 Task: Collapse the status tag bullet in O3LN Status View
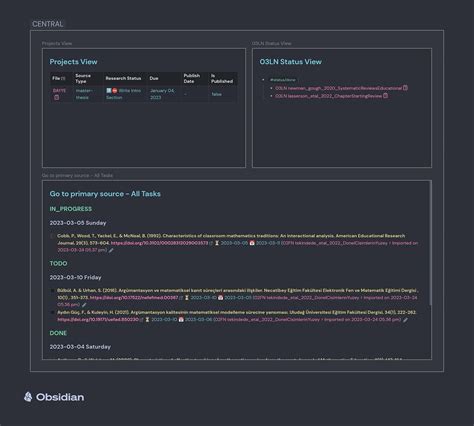[263, 80]
